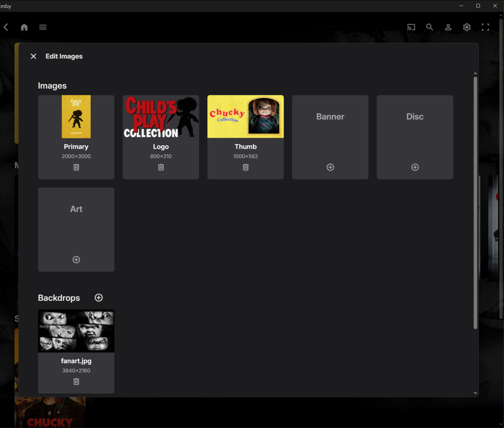This screenshot has height=428, width=504.
Task: Add a Disc image
Action: (415, 167)
